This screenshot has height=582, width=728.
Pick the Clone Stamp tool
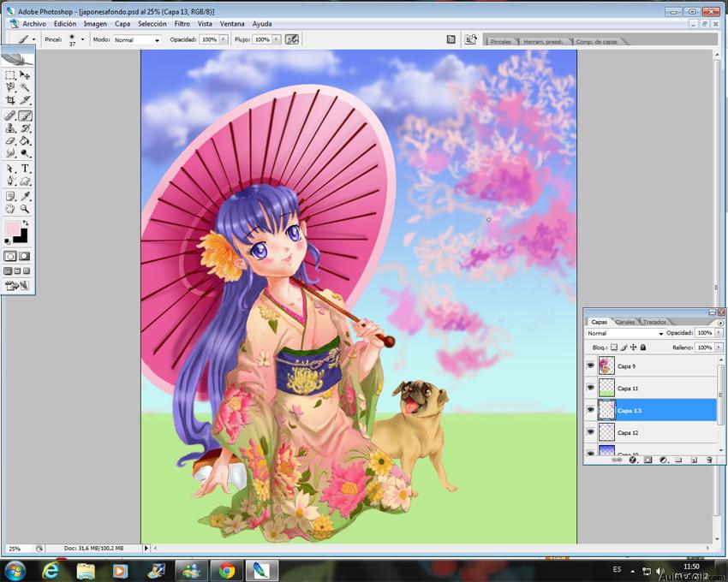coord(10,128)
